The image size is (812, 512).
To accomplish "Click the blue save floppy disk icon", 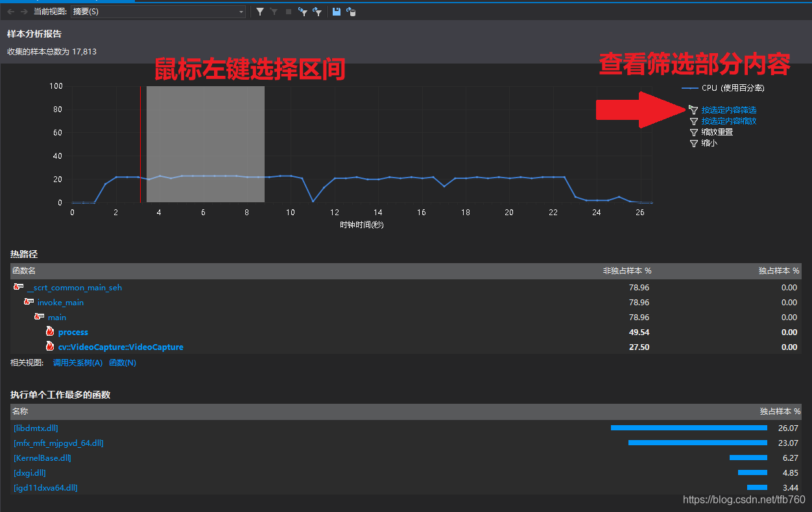I will (x=336, y=12).
